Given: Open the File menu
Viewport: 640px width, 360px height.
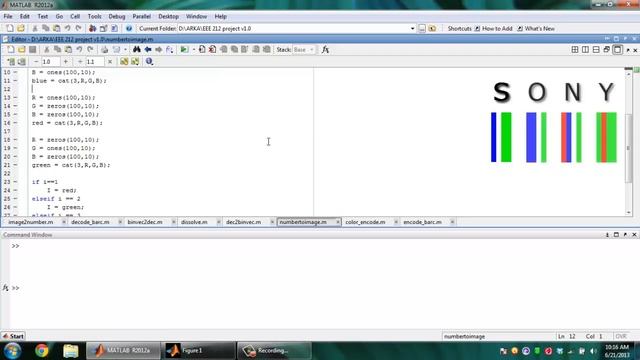Looking at the screenshot, I should [x=8, y=16].
